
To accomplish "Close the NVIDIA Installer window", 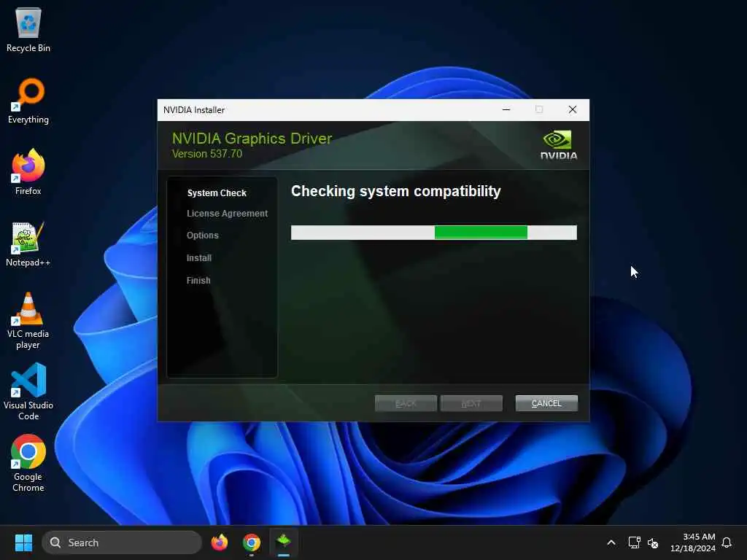I will tap(573, 109).
